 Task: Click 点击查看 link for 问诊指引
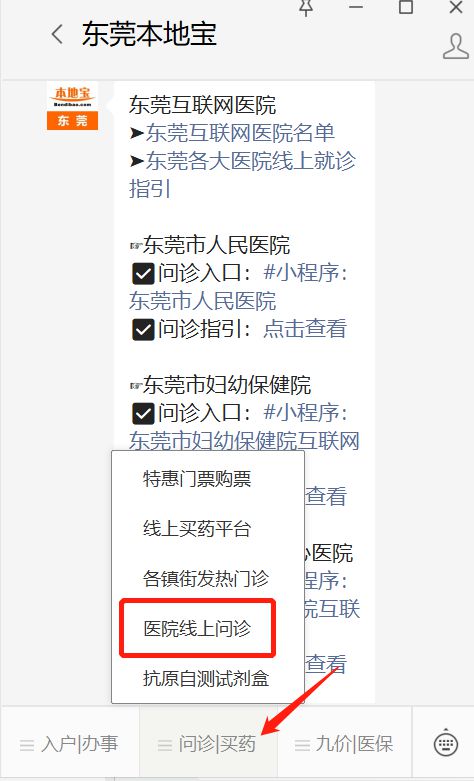point(305,329)
